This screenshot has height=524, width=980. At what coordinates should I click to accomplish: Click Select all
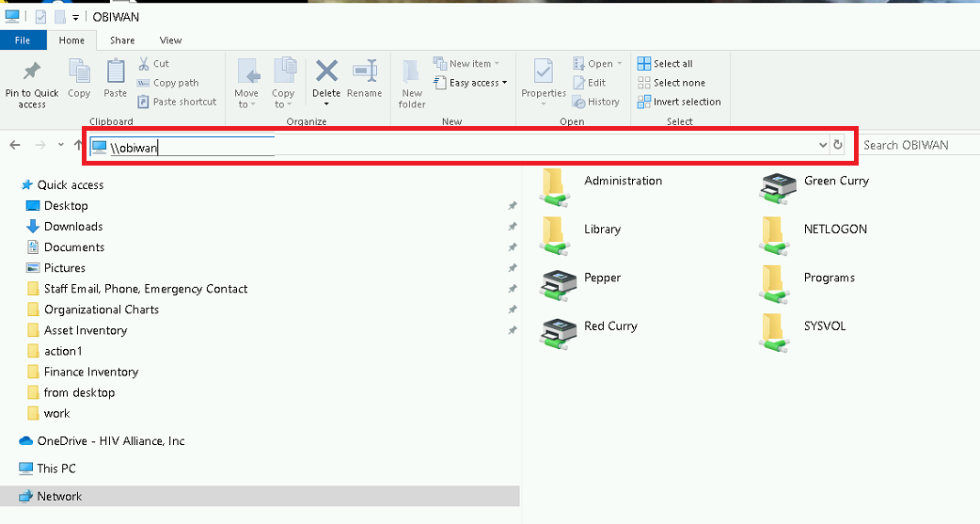[x=665, y=63]
